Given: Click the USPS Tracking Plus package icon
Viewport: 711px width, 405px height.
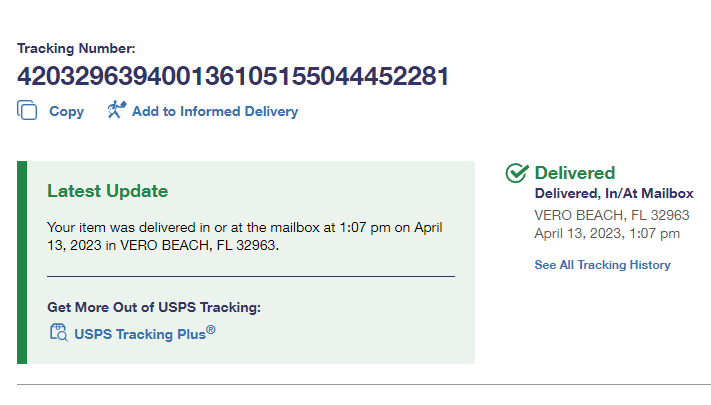Looking at the screenshot, I should (x=58, y=333).
